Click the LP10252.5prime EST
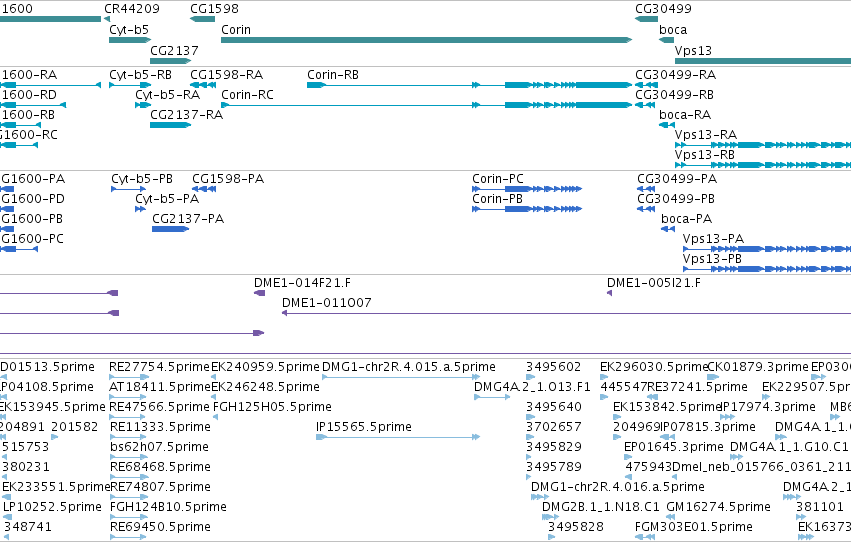This screenshot has width=851, height=542. (7, 517)
